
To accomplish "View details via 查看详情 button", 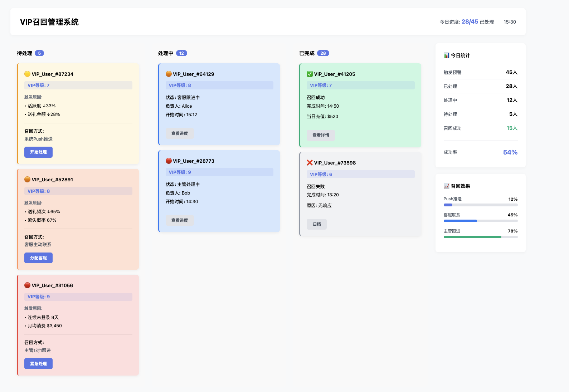I will click(x=321, y=135).
